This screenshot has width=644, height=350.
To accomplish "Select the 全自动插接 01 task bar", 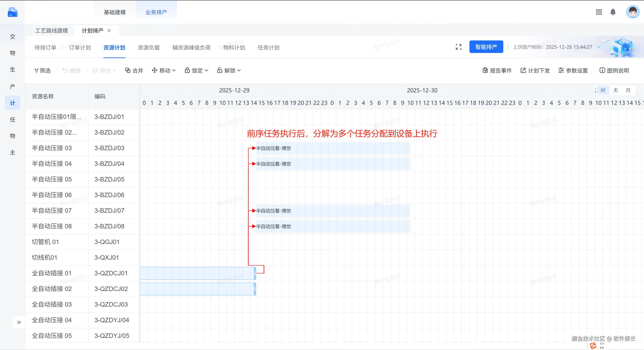I will pyautogui.click(x=198, y=273).
